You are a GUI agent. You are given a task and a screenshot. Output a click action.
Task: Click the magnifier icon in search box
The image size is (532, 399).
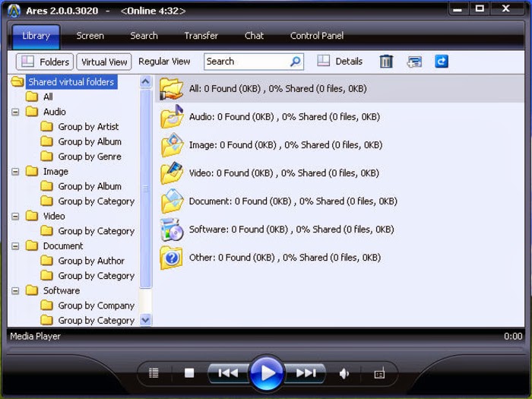click(295, 62)
